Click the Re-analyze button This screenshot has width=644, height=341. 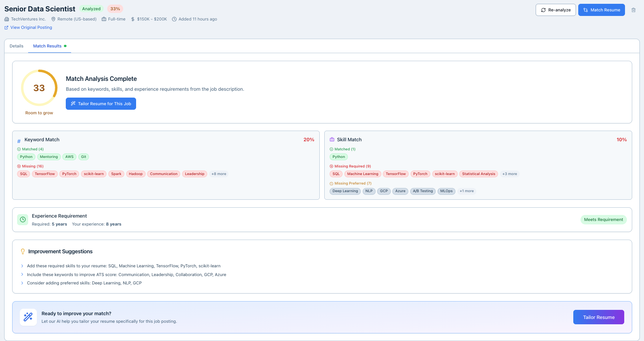click(x=555, y=10)
